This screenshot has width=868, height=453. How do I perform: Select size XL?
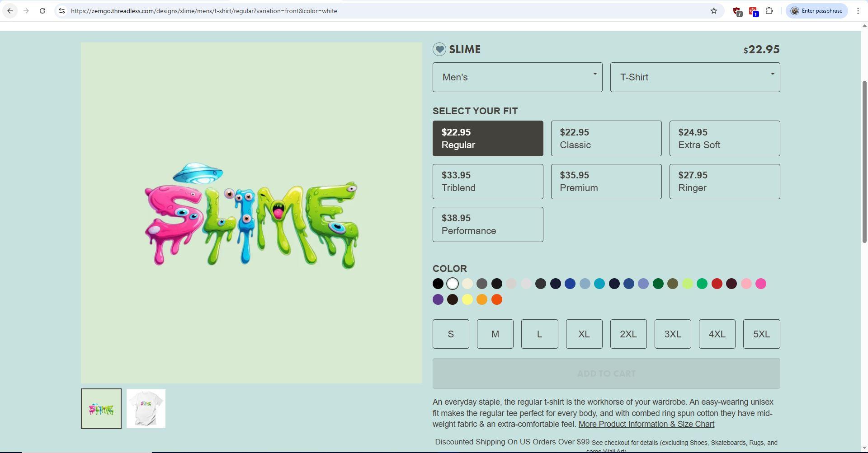tap(584, 334)
